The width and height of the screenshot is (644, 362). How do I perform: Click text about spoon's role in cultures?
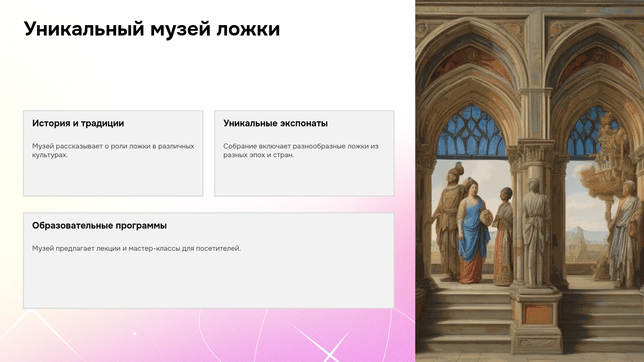113,150
